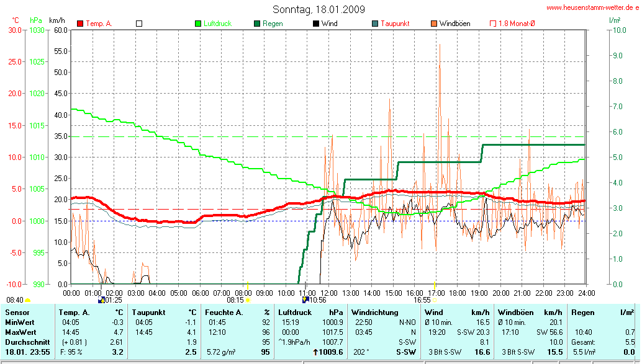The image size is (642, 364).
Task: Click the dark green Regen legend square
Action: click(257, 24)
